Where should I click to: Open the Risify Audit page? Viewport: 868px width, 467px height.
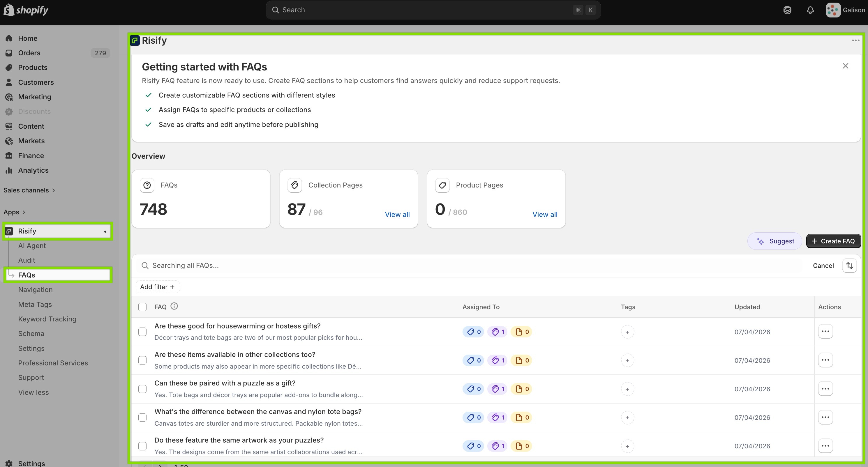[x=27, y=260]
